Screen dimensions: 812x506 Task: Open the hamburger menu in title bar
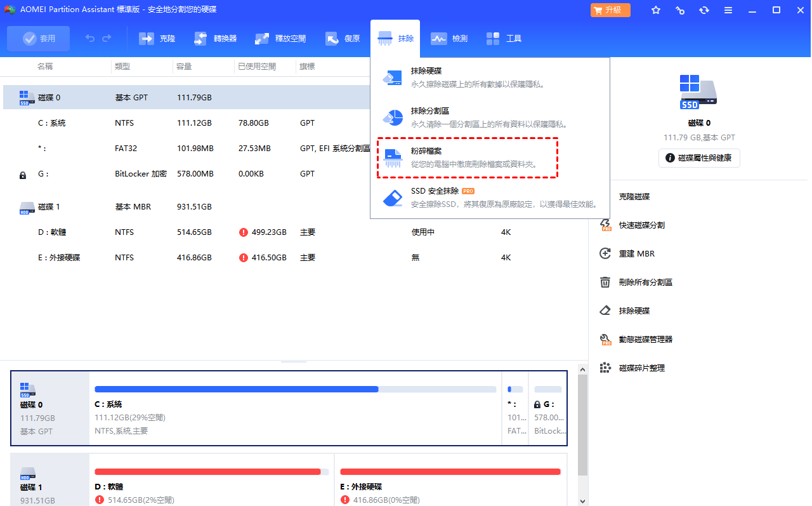[728, 10]
